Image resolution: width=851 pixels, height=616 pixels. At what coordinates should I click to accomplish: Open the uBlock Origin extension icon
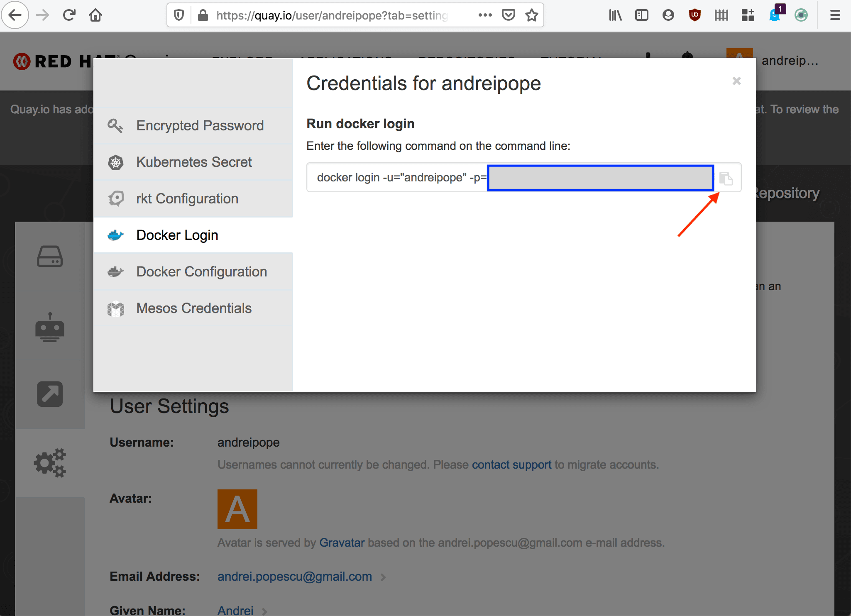pos(694,15)
